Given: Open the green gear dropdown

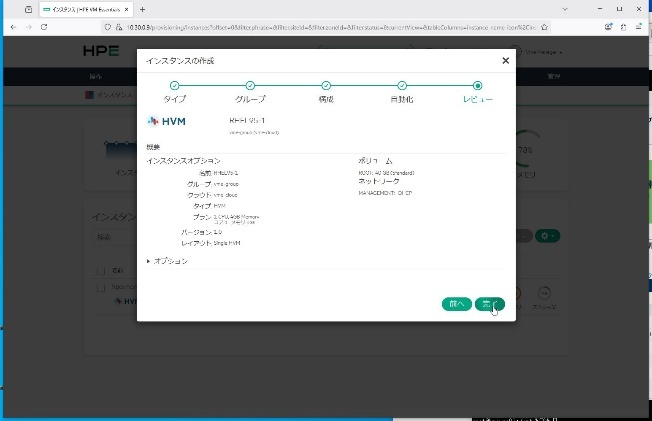Looking at the screenshot, I should coord(548,236).
